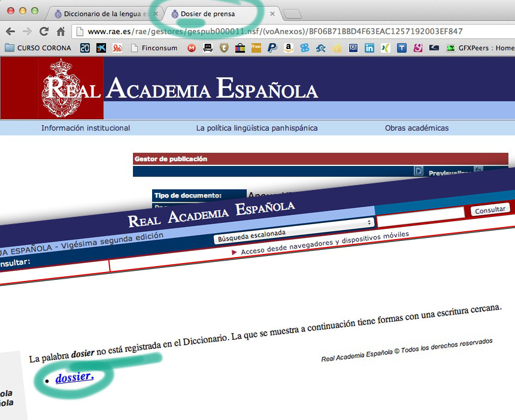Viewport: 515px width, 420px height.
Task: Click the rae.es address bar
Action: tap(275, 32)
